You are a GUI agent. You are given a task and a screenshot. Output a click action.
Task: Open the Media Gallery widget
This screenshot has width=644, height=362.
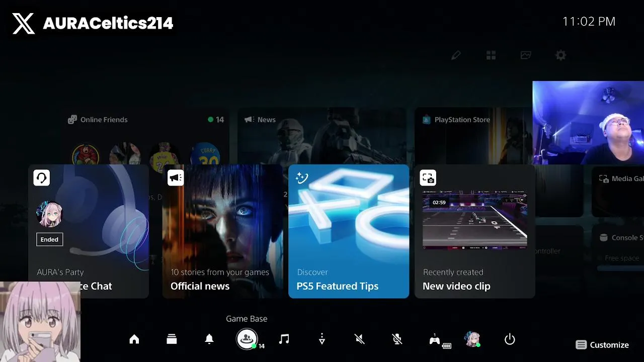(617, 191)
